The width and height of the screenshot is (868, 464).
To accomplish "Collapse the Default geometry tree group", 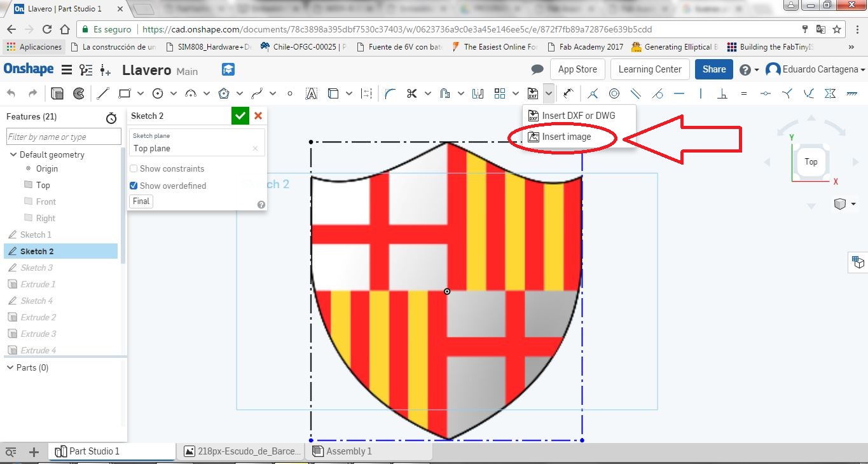I will point(13,154).
